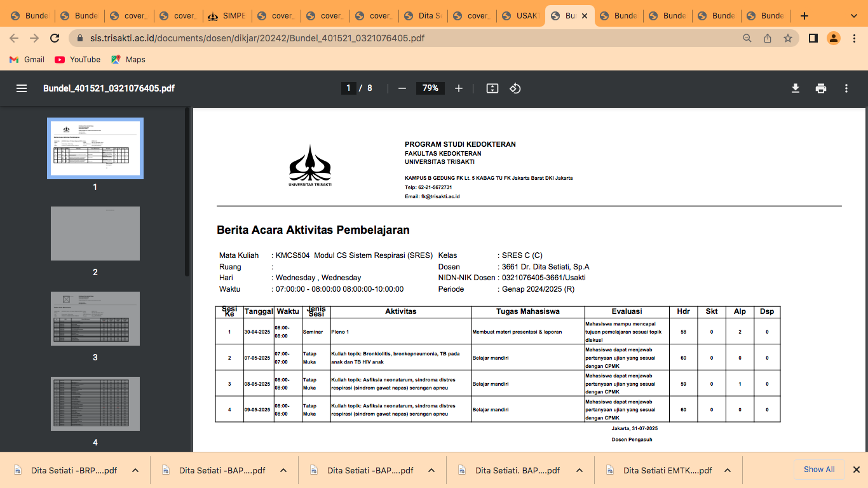Close the downloads bar
The width and height of the screenshot is (868, 488).
pyautogui.click(x=857, y=470)
